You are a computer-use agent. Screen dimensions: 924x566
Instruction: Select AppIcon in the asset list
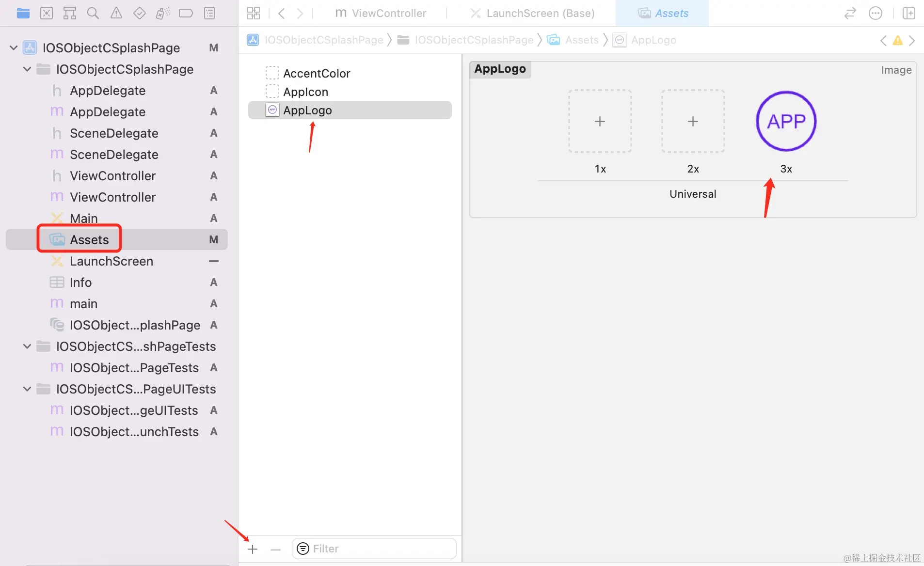350,92
